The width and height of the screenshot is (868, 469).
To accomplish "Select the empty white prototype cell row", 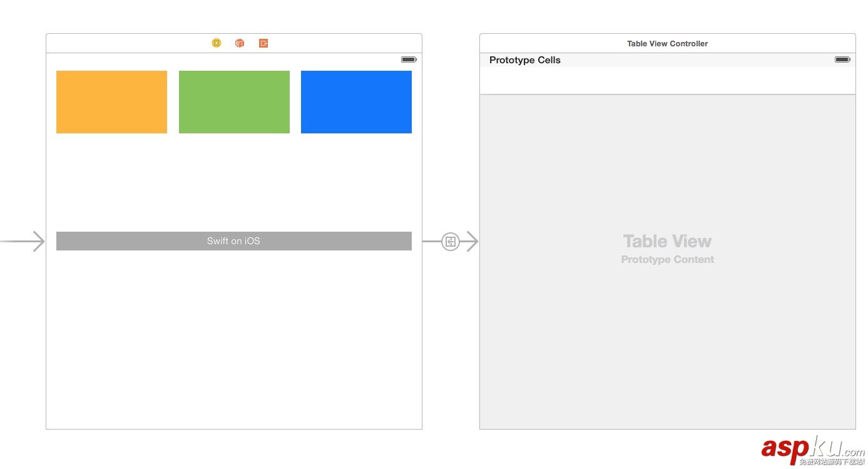I will click(667, 81).
